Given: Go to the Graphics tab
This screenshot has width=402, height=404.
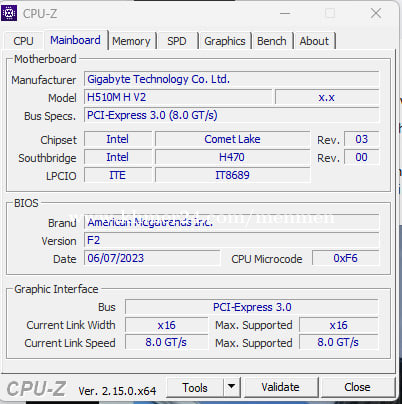Looking at the screenshot, I should point(225,41).
